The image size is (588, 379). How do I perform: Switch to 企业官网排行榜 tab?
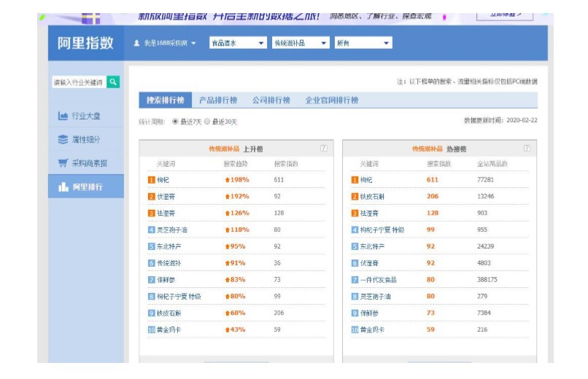[x=332, y=100]
